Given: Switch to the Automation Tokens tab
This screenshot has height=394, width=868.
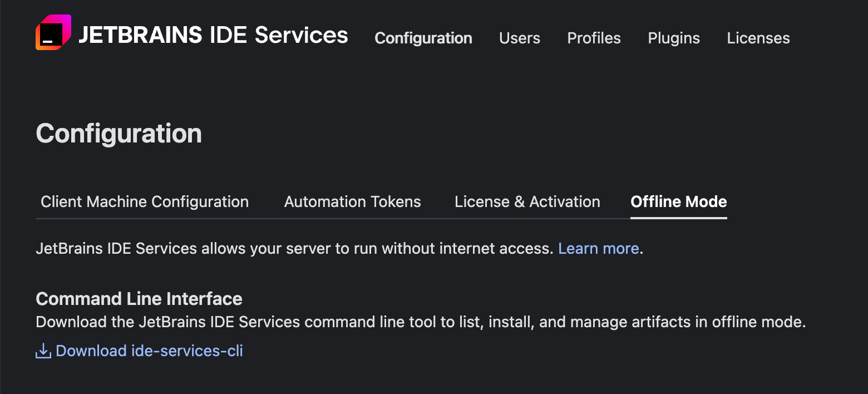Looking at the screenshot, I should pyautogui.click(x=352, y=201).
